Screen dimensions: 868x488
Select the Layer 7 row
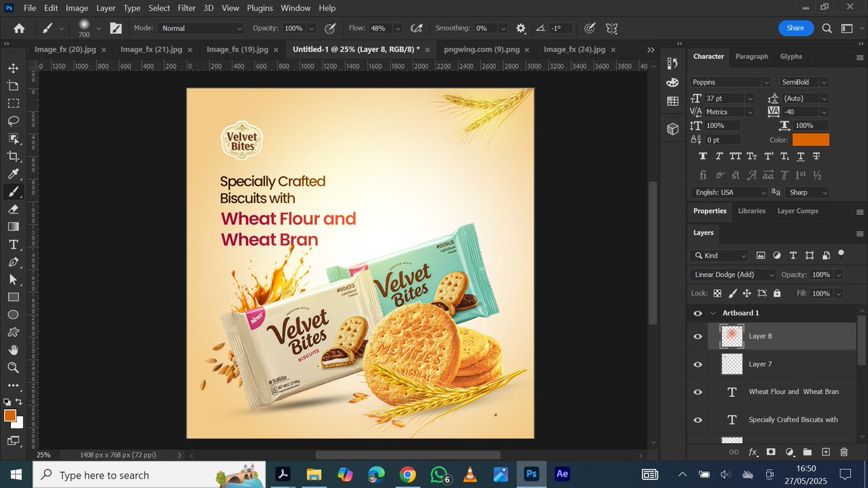coord(781,364)
